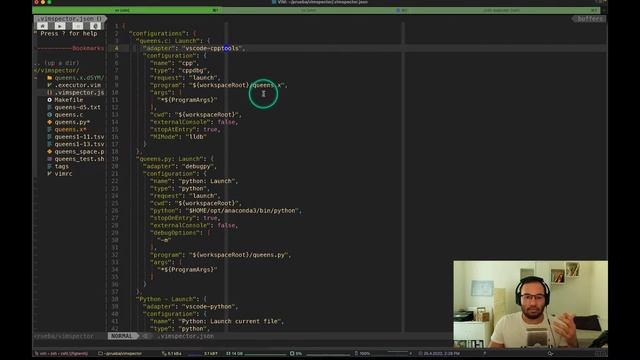640x360 pixels.
Task: Click "debugpy" adapter value on line 20
Action: click(198, 166)
